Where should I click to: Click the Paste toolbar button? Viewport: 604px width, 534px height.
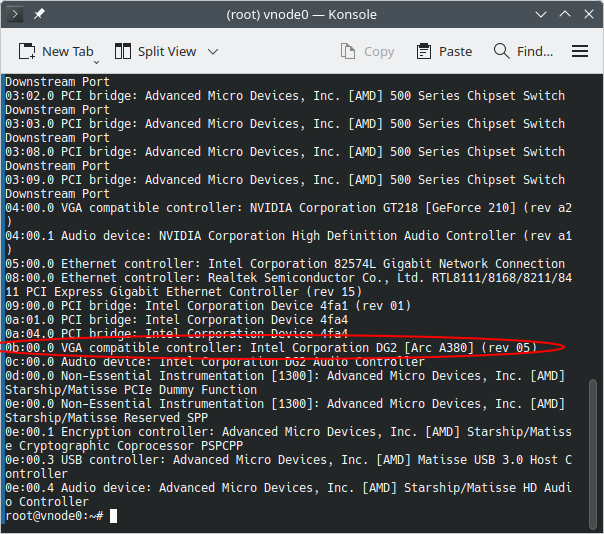click(x=444, y=51)
